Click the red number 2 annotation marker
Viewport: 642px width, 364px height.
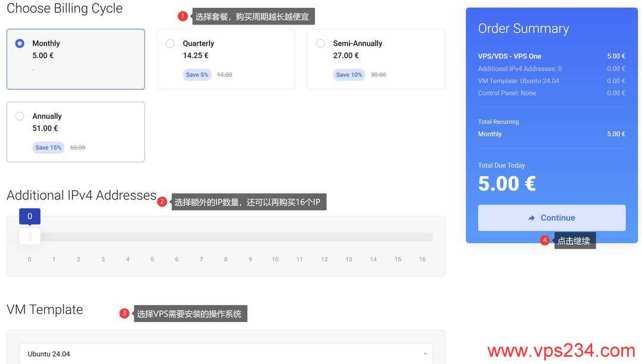[162, 202]
